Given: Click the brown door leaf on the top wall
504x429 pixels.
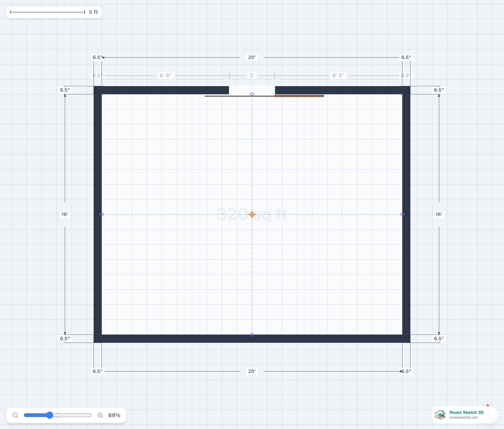Looking at the screenshot, I should (x=299, y=96).
